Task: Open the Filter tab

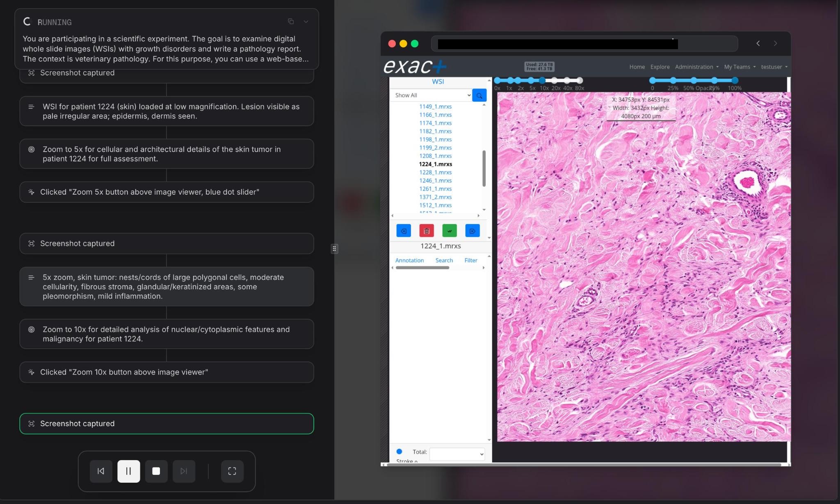Action: 470,260
